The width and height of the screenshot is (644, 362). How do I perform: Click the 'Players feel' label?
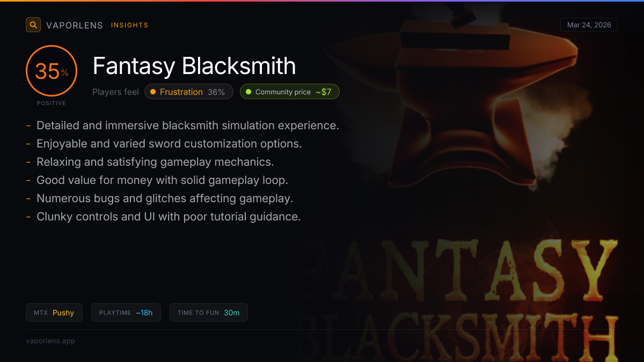coord(115,92)
